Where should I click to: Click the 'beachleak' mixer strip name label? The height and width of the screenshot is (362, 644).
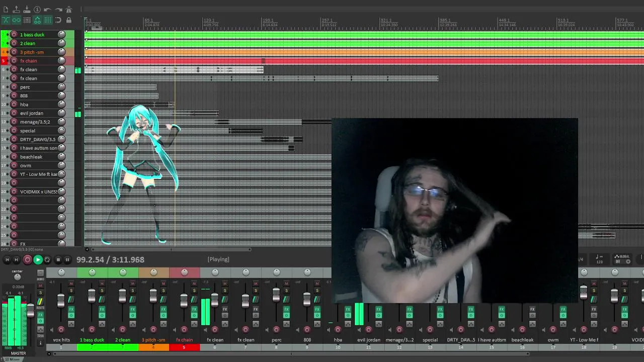[522, 340]
